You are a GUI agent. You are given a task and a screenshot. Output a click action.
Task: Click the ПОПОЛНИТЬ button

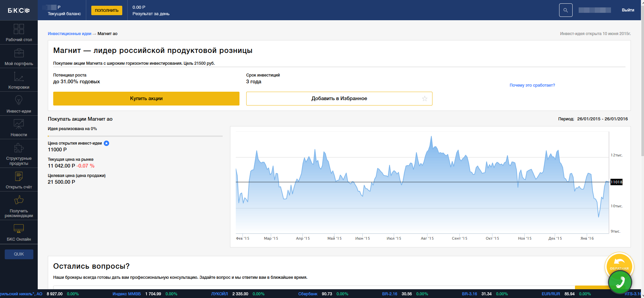click(x=107, y=10)
